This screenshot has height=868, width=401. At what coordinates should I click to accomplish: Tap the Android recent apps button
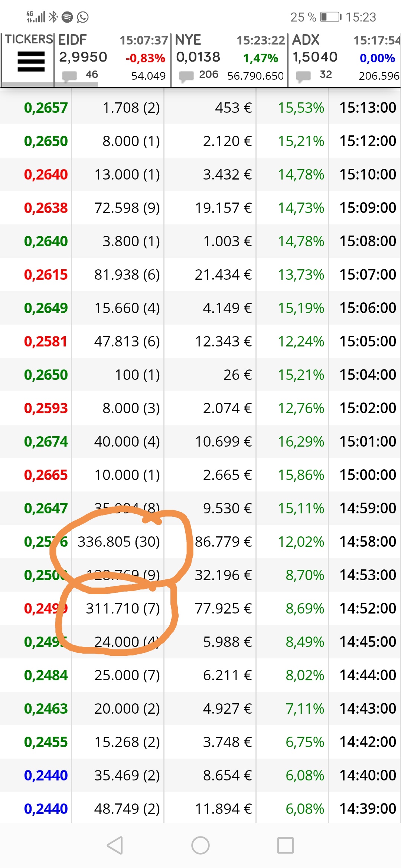click(x=286, y=845)
